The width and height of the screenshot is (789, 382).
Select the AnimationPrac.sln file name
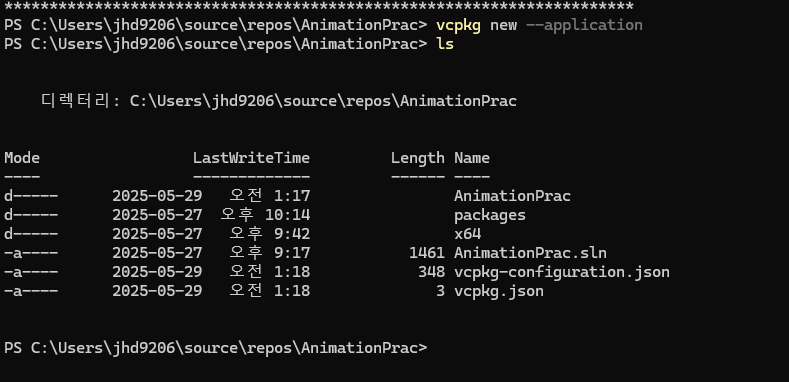click(530, 253)
